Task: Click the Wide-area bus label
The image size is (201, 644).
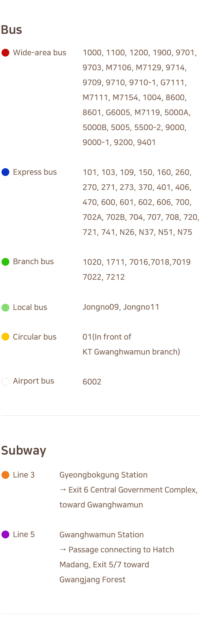Action: (40, 53)
